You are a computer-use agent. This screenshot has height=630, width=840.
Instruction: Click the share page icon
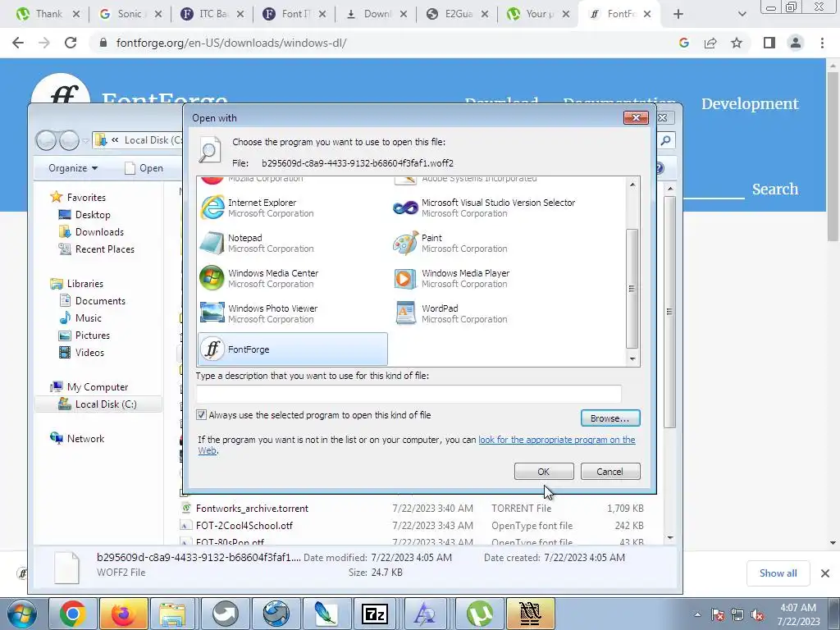point(710,43)
